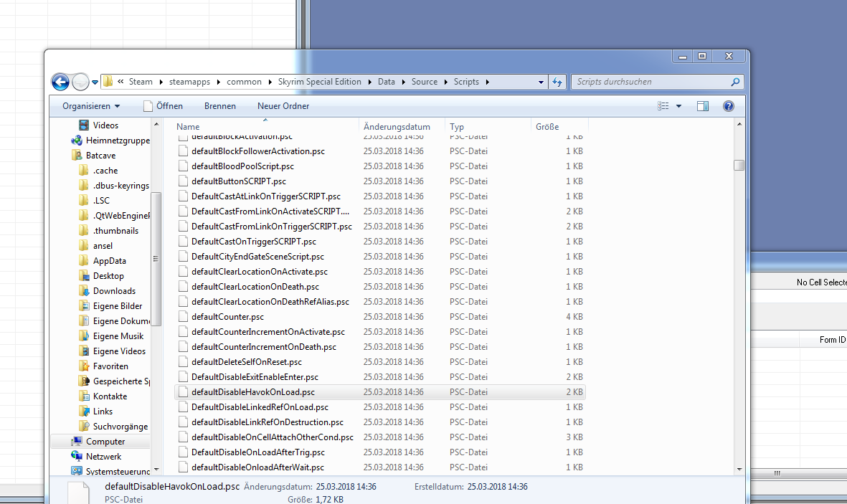Click the Scripts durchsuchen search field
This screenshot has height=504, width=847.
(649, 82)
